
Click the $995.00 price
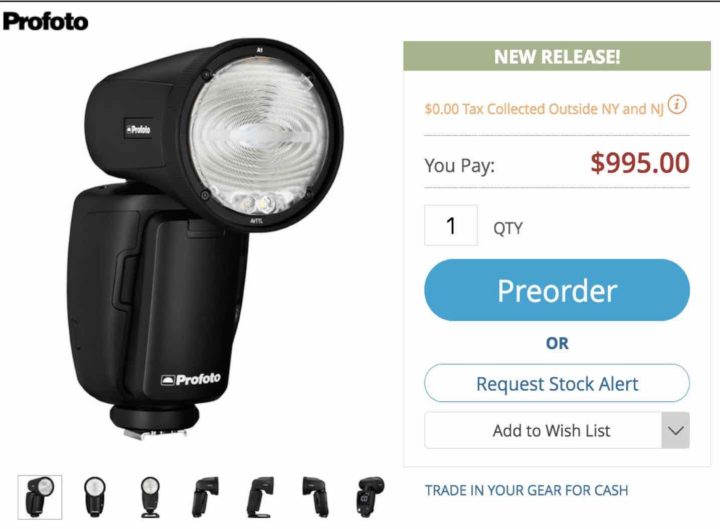(640, 163)
